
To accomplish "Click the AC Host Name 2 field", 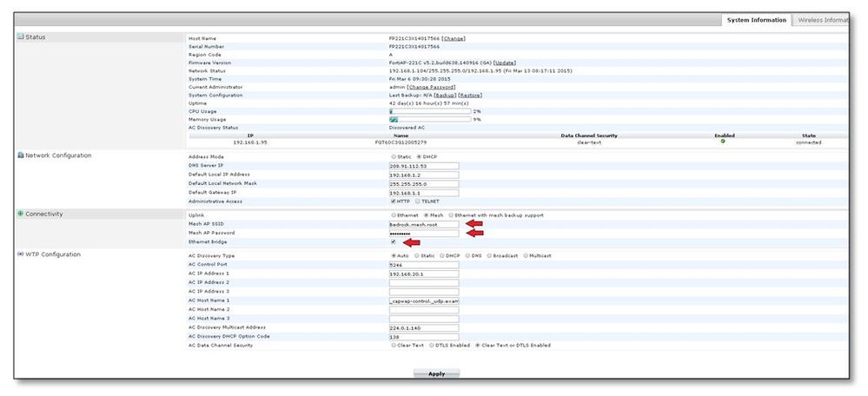I will coord(424,310).
